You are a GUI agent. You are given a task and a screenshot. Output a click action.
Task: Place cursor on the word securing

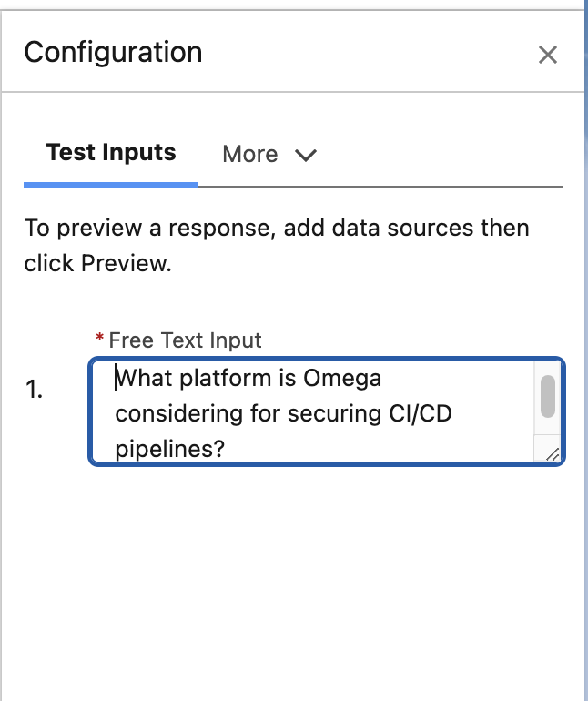[x=323, y=414]
